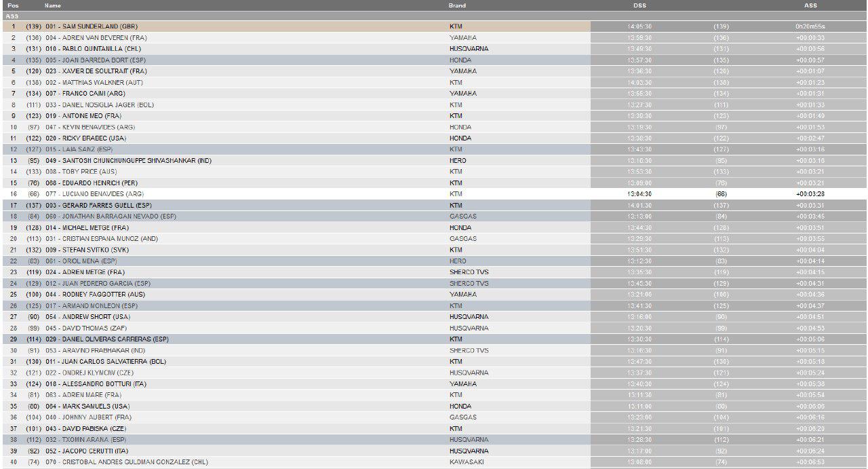Select rider 031 - CRISTIAN ESPANA MUNOZ (AND)
Viewport: 868px width, 469px height.
click(103, 238)
